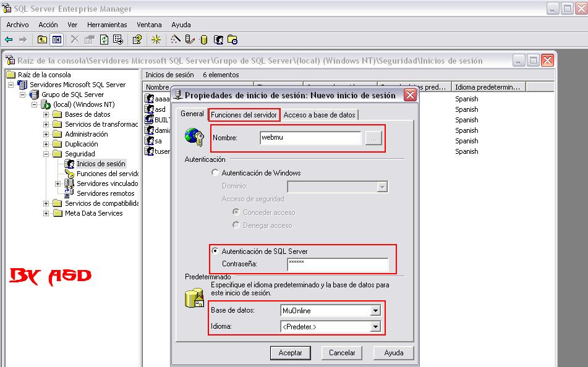Switch to Acceso a base de datos tab
The width and height of the screenshot is (588, 367).
click(x=319, y=115)
